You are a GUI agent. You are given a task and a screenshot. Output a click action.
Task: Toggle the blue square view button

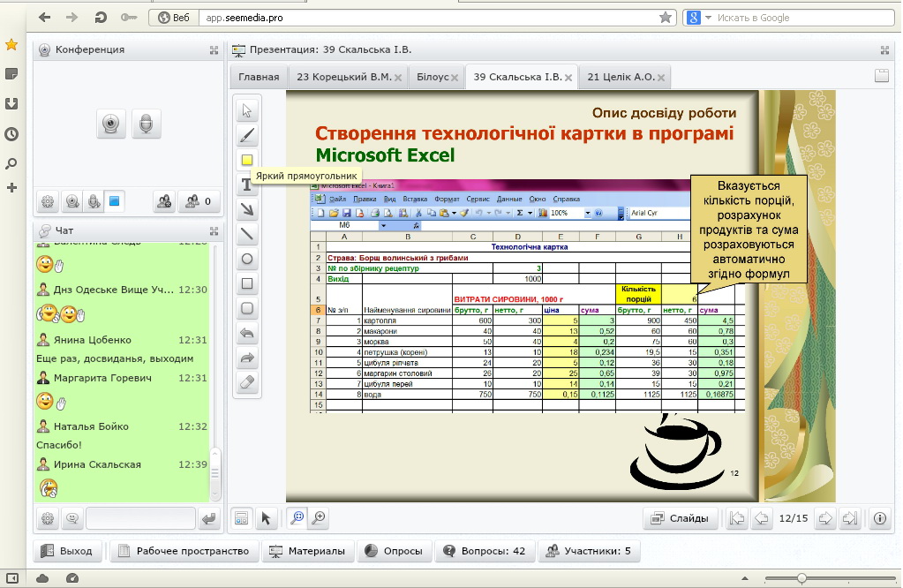(x=114, y=202)
